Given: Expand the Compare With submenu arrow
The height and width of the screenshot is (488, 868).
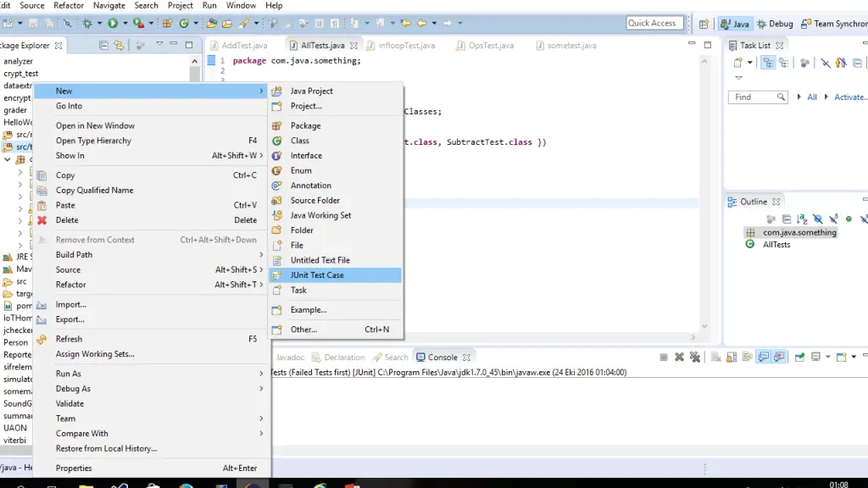Looking at the screenshot, I should (x=261, y=433).
